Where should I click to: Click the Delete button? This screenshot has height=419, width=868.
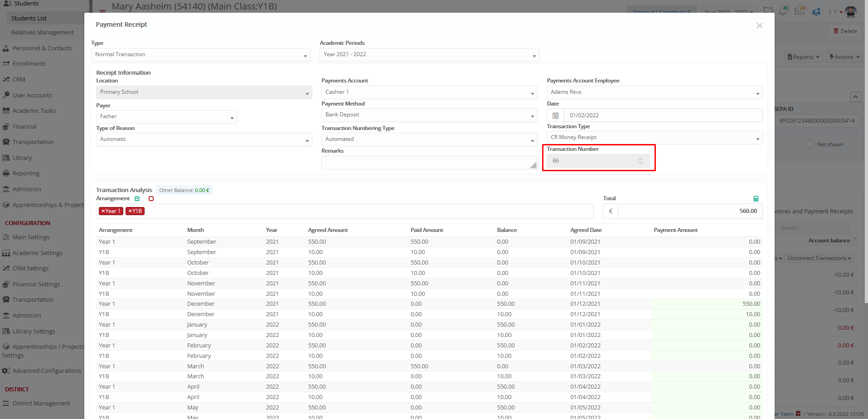pyautogui.click(x=845, y=31)
